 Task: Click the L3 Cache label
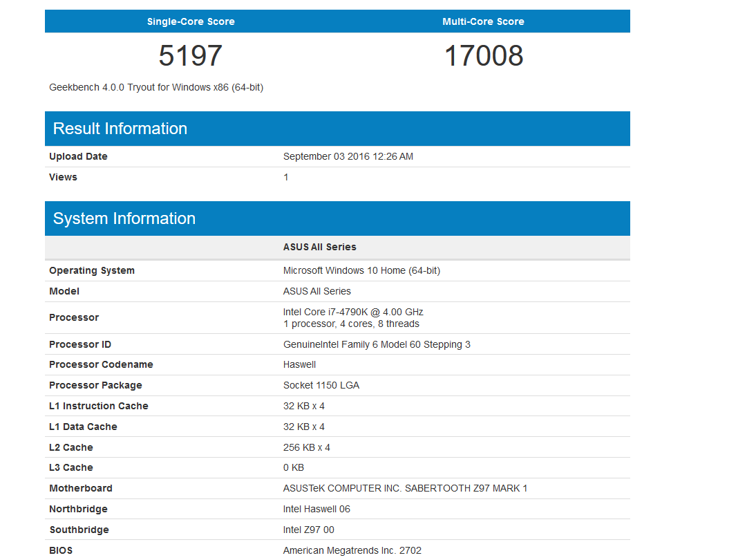coord(71,467)
